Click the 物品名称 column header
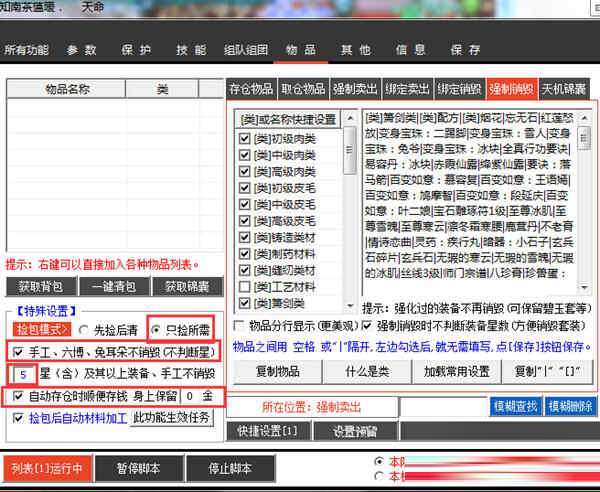 (67, 89)
